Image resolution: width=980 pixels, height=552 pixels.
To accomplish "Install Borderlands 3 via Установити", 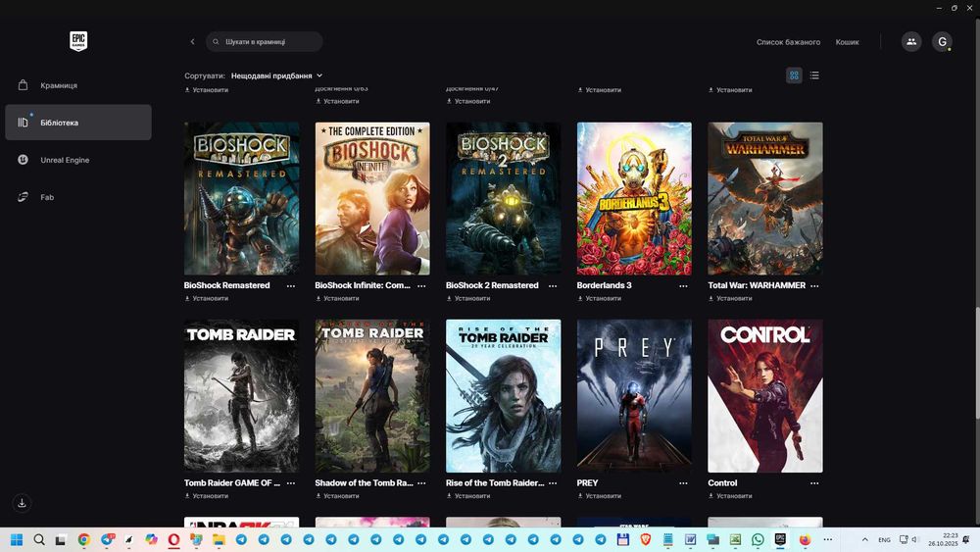I will (600, 299).
